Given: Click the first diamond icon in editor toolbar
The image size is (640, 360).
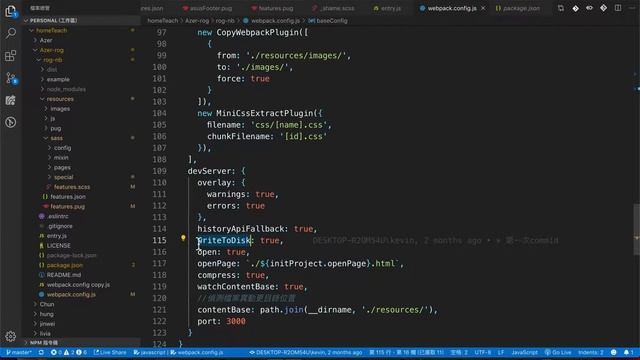Looking at the screenshot, I should (575, 8).
